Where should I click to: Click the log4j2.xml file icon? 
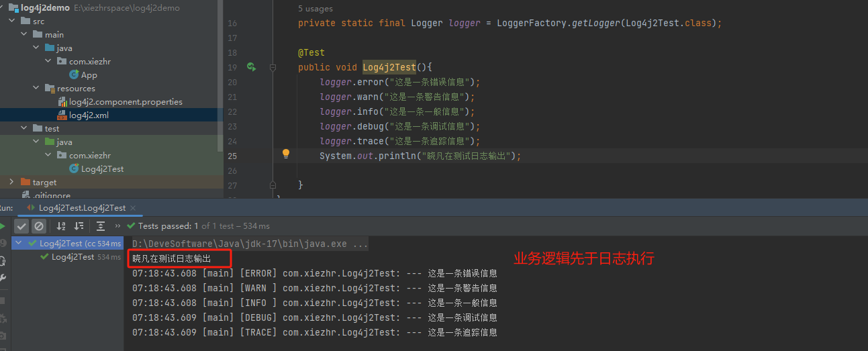coord(62,115)
